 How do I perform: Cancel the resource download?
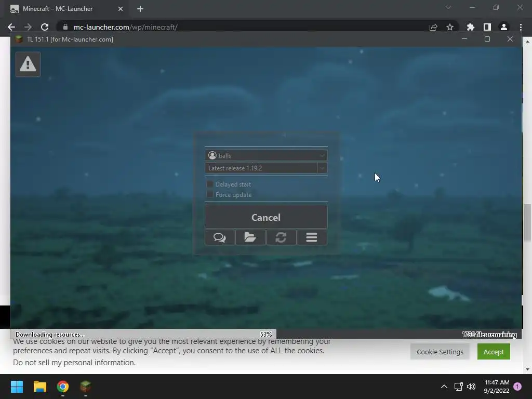pyautogui.click(x=266, y=217)
